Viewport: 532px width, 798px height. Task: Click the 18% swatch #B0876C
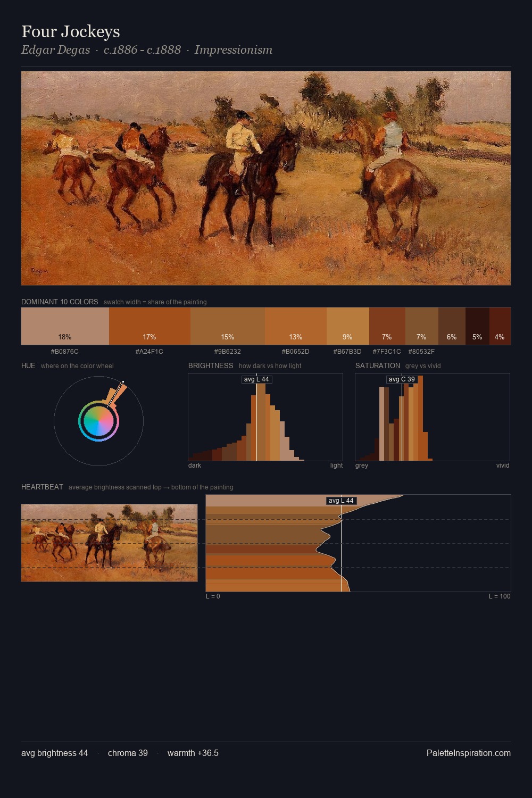point(65,326)
